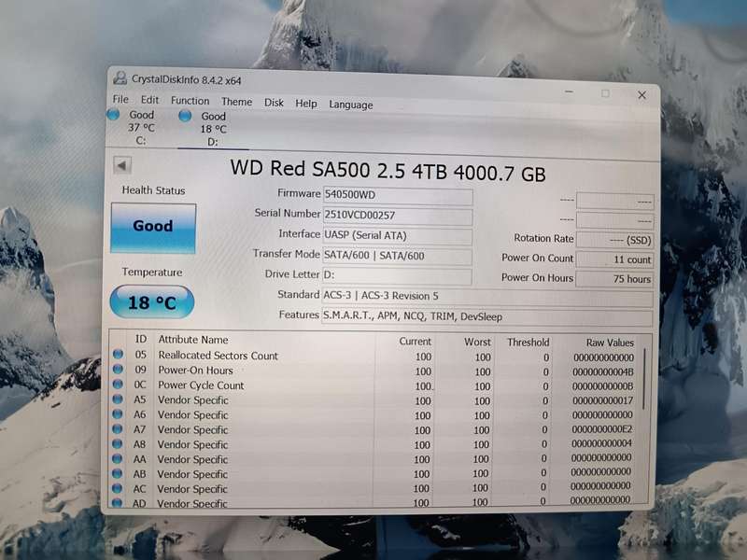Viewport: 747px width, 560px height.
Task: Open the Disk menu
Action: (x=274, y=103)
